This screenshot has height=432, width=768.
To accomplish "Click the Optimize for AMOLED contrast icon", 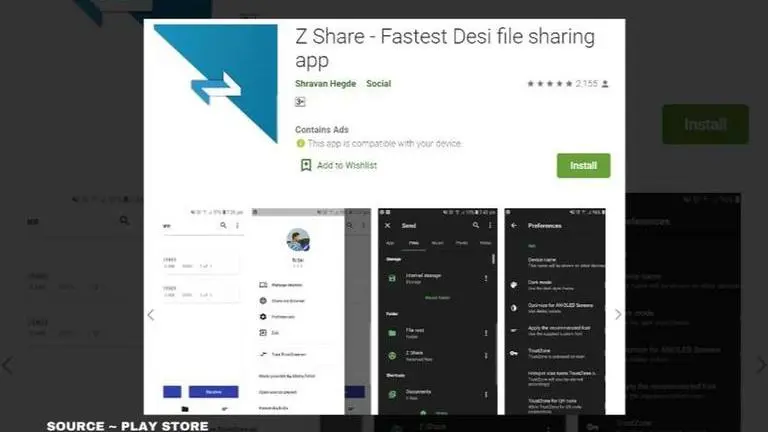I will pos(514,308).
